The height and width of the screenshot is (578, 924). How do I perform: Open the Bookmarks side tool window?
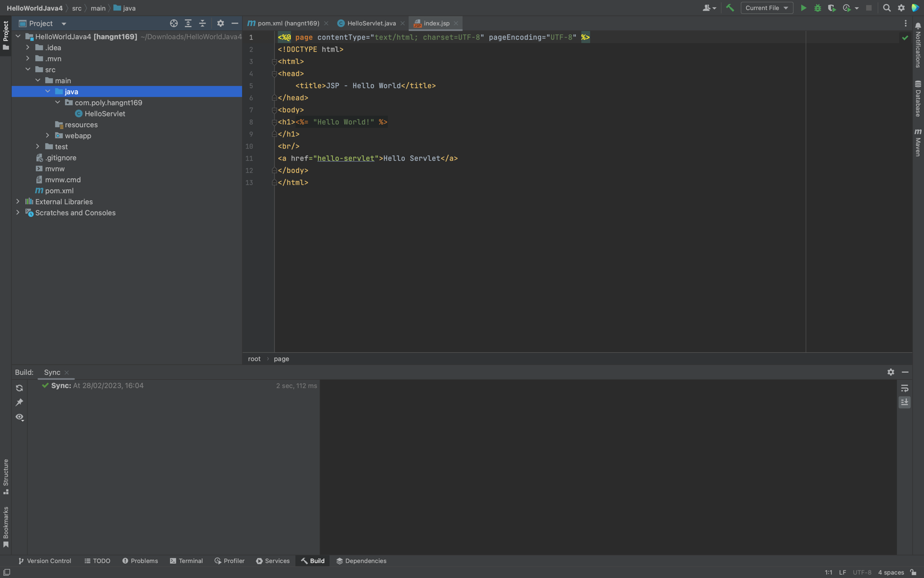(x=6, y=527)
